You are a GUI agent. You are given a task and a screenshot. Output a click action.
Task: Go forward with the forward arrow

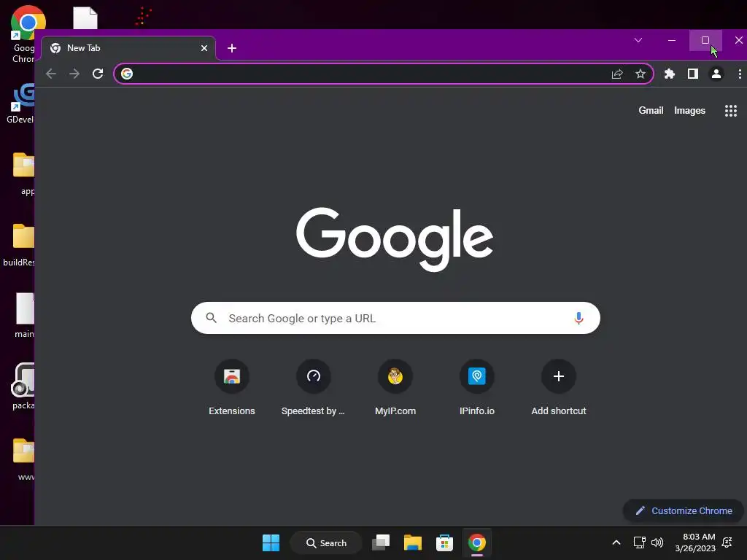(x=74, y=74)
